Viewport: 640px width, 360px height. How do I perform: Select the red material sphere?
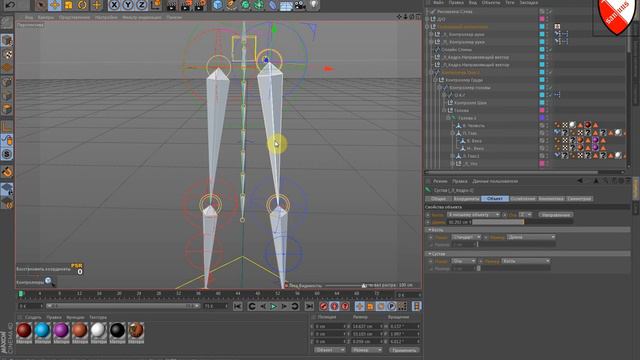(24, 330)
